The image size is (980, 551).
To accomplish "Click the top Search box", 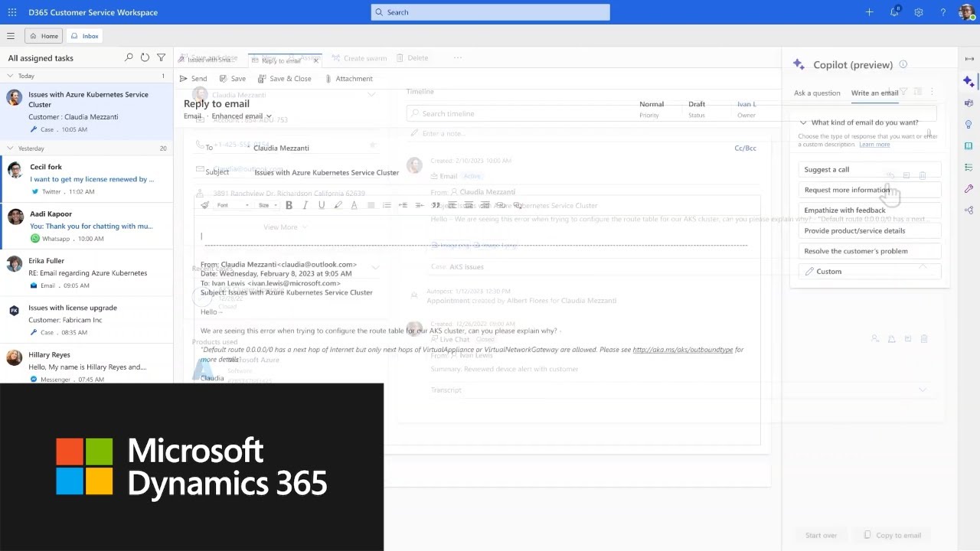I will pyautogui.click(x=490, y=12).
